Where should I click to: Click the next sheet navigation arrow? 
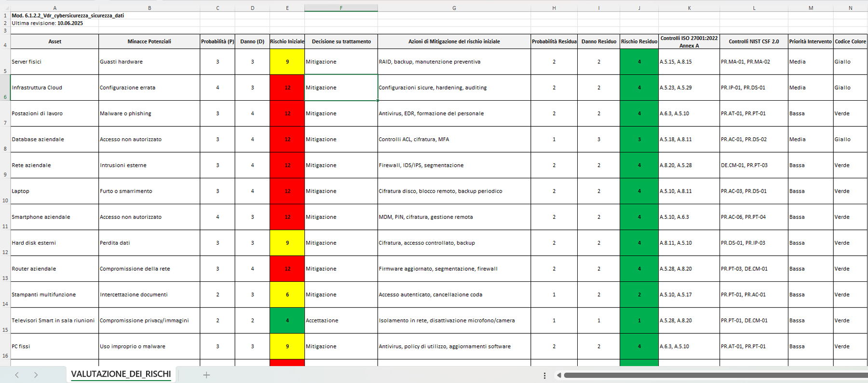pyautogui.click(x=36, y=375)
